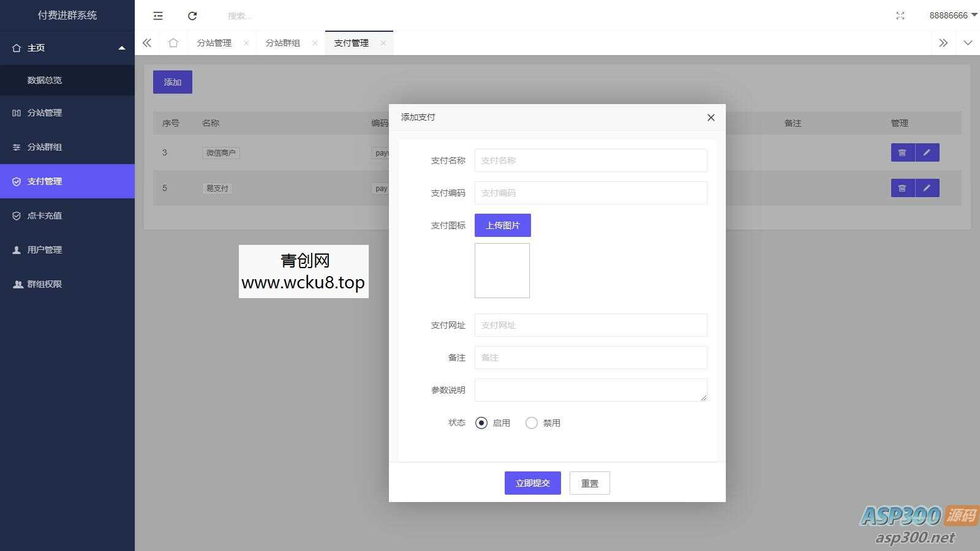The width and height of the screenshot is (980, 551).
Task: Close the 添加支付 dialog
Action: point(710,118)
